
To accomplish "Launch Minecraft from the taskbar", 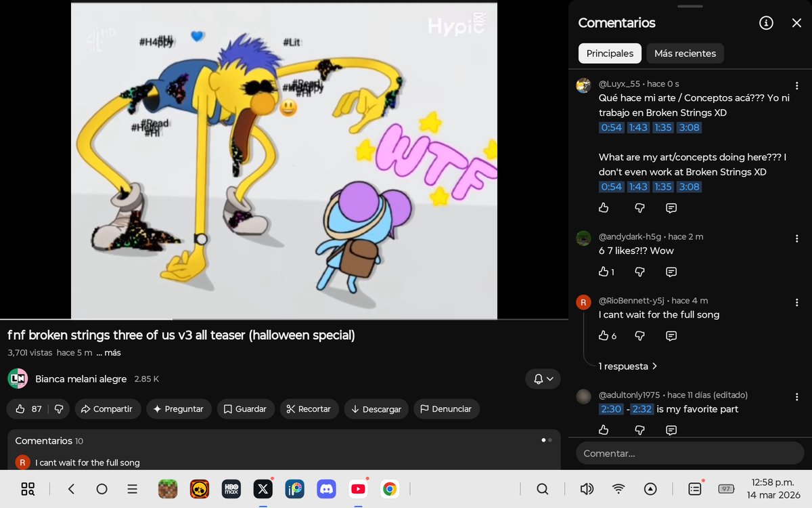I will [x=168, y=489].
